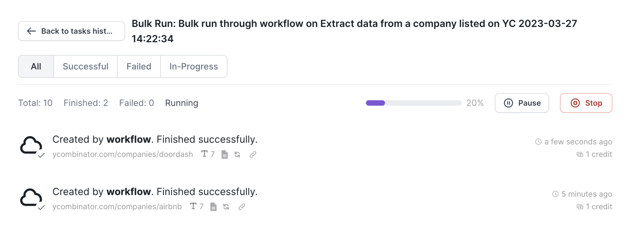
Task: Click the rerun arrows icon for airbnb
Action: coord(226,207)
